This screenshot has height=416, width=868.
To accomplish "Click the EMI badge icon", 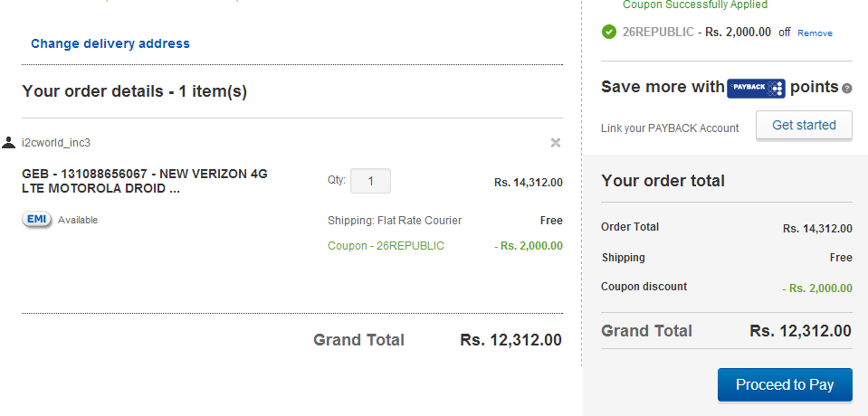I will pos(37,220).
